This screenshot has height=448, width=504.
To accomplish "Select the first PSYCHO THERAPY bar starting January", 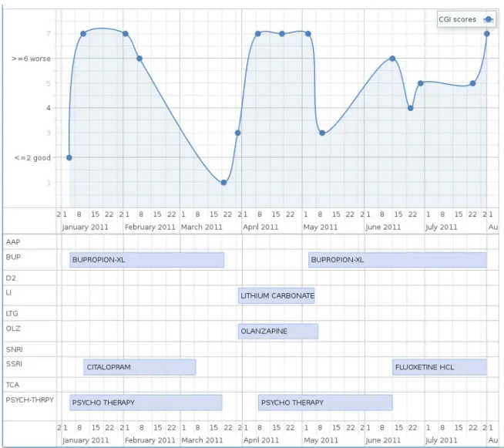I will (146, 403).
